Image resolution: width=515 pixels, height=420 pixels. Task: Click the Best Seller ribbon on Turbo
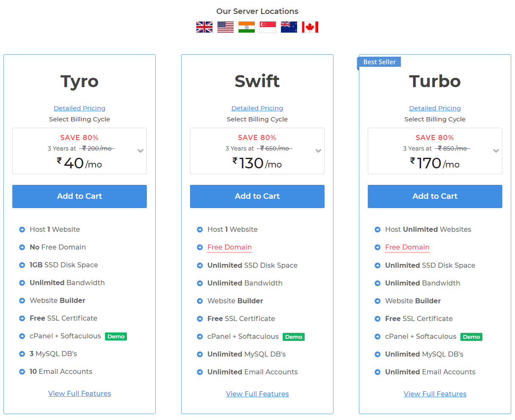tap(379, 62)
